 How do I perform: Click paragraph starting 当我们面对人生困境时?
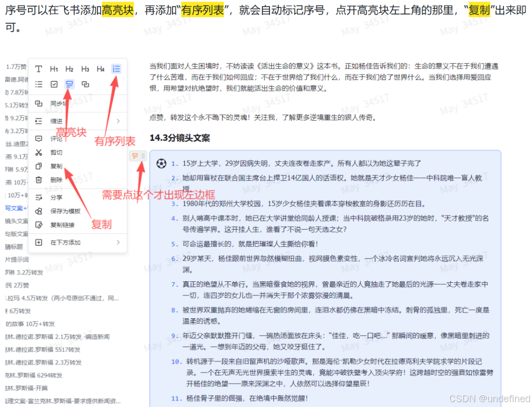(x=324, y=77)
